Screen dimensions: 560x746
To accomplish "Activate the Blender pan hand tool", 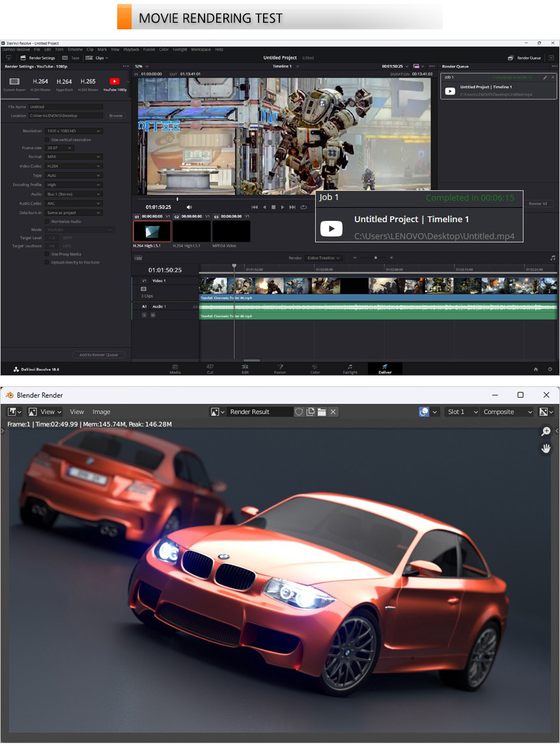I will [x=546, y=448].
